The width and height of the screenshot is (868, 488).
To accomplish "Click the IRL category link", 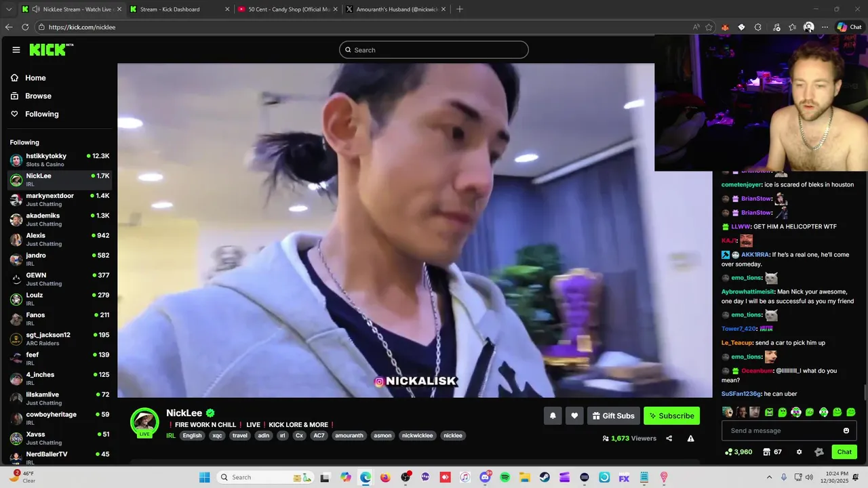I will pos(171,436).
